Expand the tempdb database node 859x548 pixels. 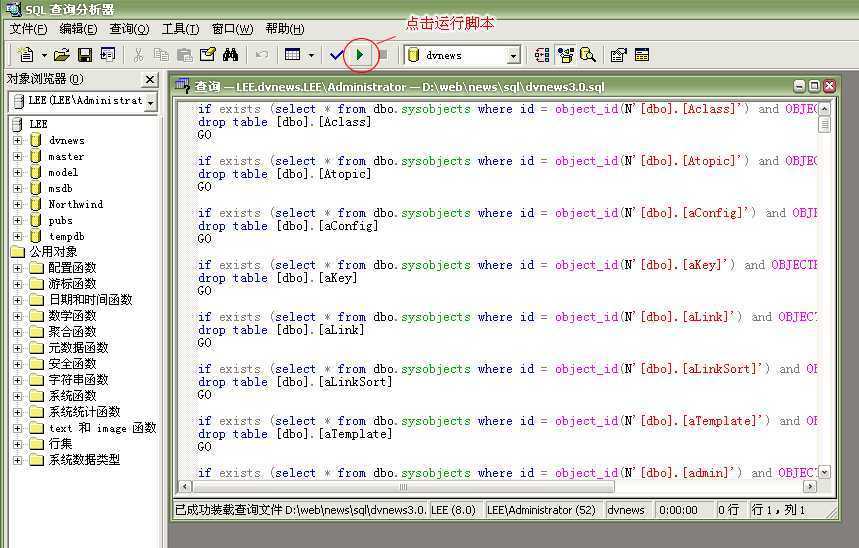[18, 236]
